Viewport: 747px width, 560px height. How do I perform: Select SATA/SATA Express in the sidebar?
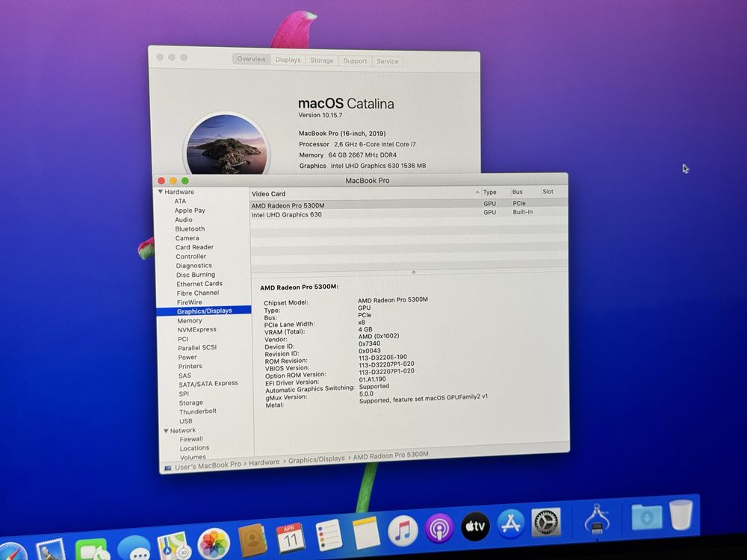[x=208, y=383]
